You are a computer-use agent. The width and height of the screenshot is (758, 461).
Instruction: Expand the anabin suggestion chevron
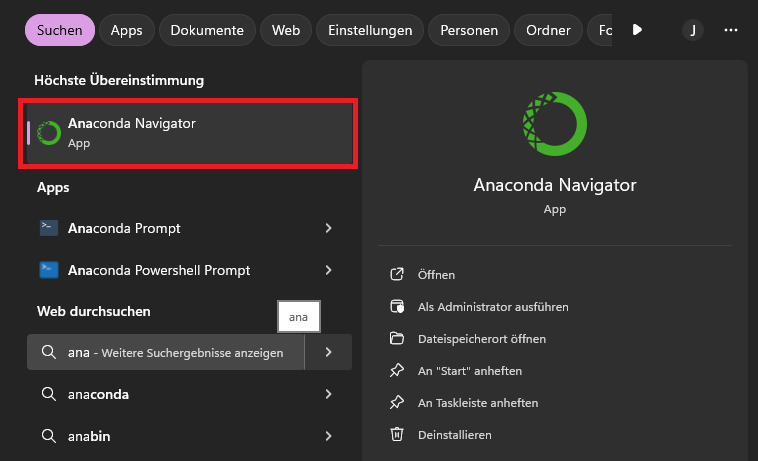click(329, 436)
